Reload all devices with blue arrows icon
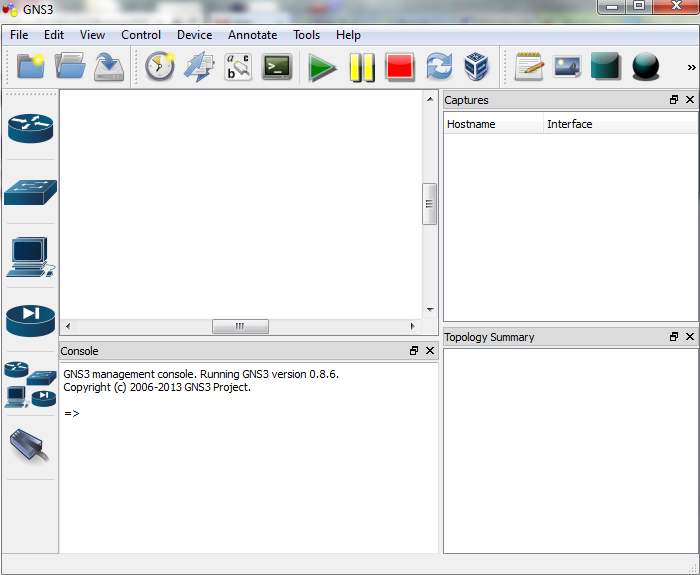Viewport: 700px width, 575px height. pos(439,67)
